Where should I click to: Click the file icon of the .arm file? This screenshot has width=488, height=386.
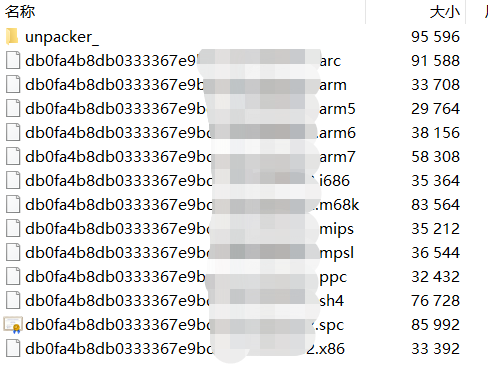pos(13,85)
